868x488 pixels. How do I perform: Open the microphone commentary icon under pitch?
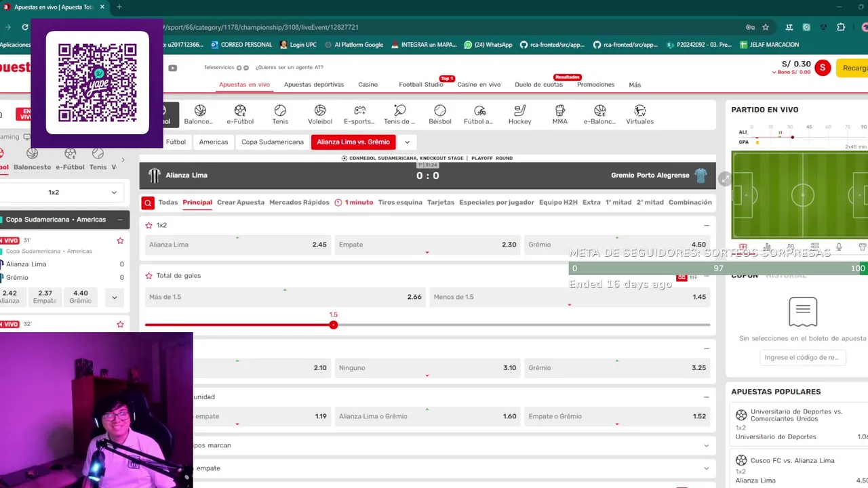tap(839, 247)
